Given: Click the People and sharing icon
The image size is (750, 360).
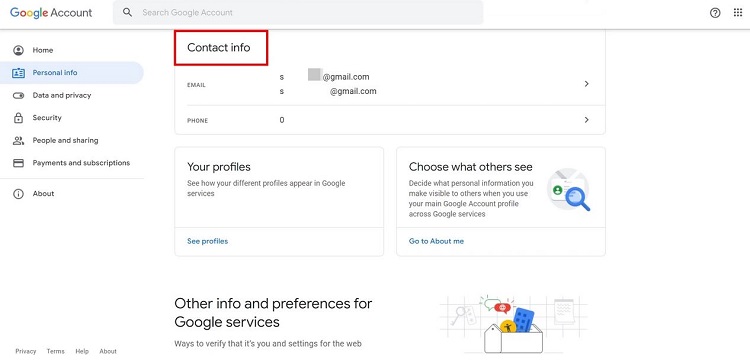Looking at the screenshot, I should pyautogui.click(x=18, y=141).
